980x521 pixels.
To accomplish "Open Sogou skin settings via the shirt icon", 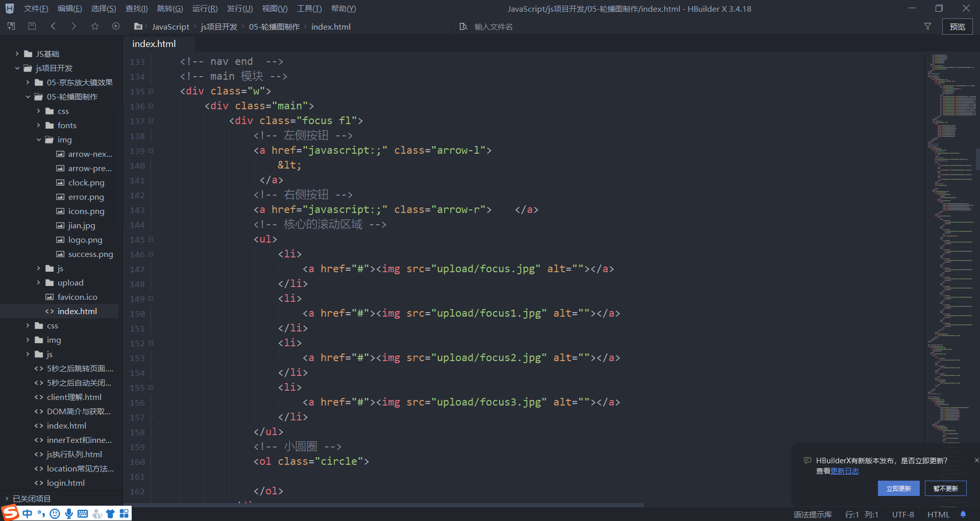I will click(110, 513).
